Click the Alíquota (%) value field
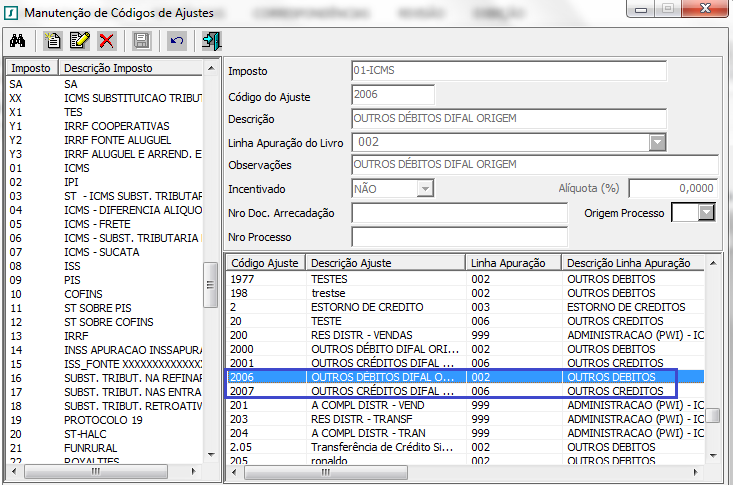This screenshot has width=733, height=485. [672, 188]
